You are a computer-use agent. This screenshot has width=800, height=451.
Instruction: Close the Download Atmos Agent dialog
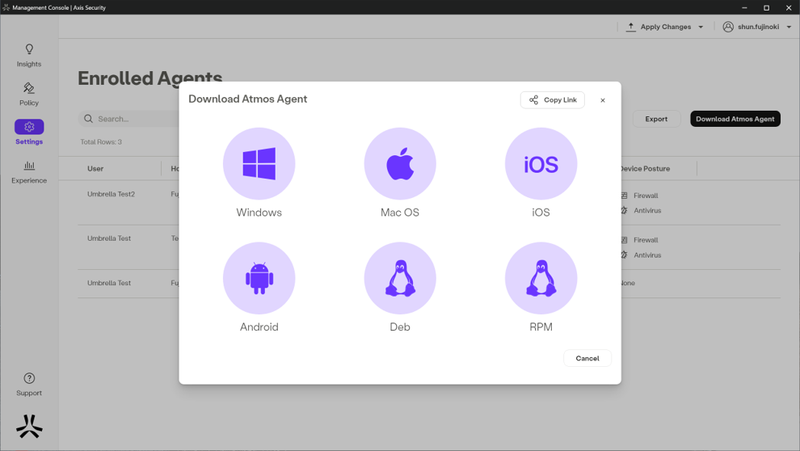pos(603,101)
